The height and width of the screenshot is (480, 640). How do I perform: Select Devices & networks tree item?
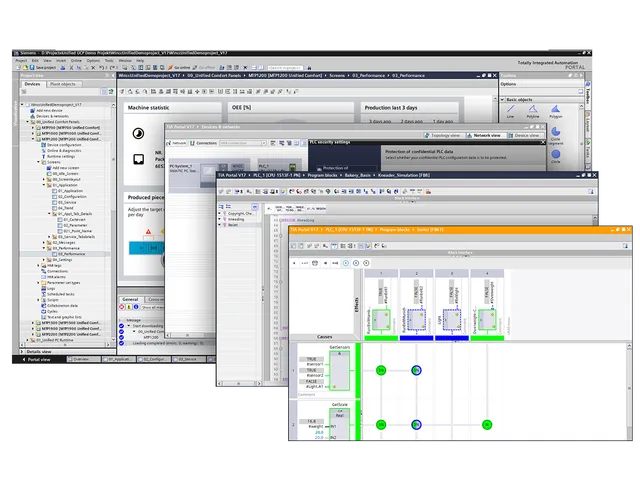(49, 116)
